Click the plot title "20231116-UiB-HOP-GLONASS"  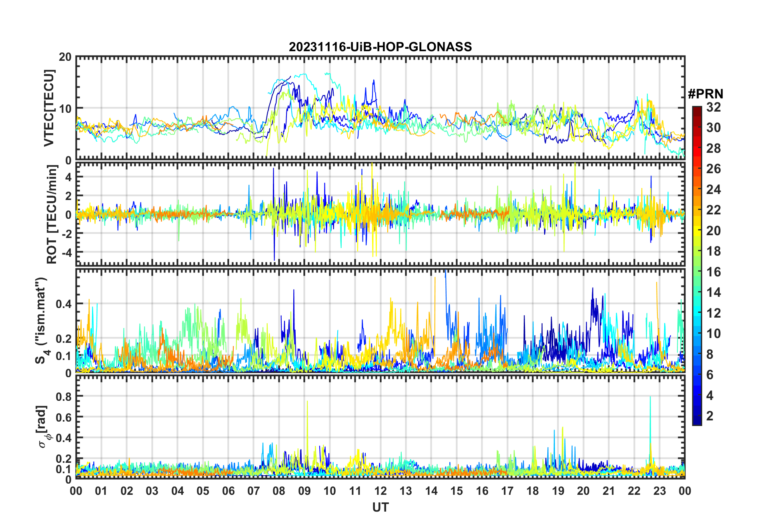pos(380,47)
